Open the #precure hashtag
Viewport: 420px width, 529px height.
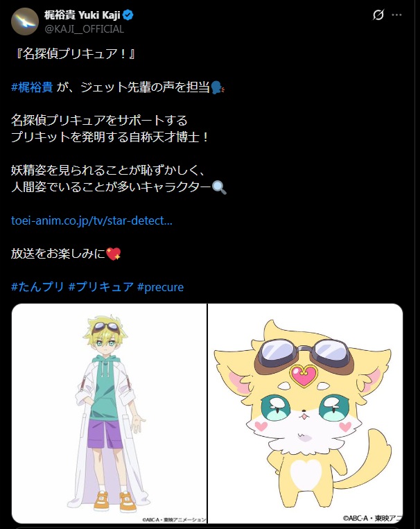tap(161, 288)
